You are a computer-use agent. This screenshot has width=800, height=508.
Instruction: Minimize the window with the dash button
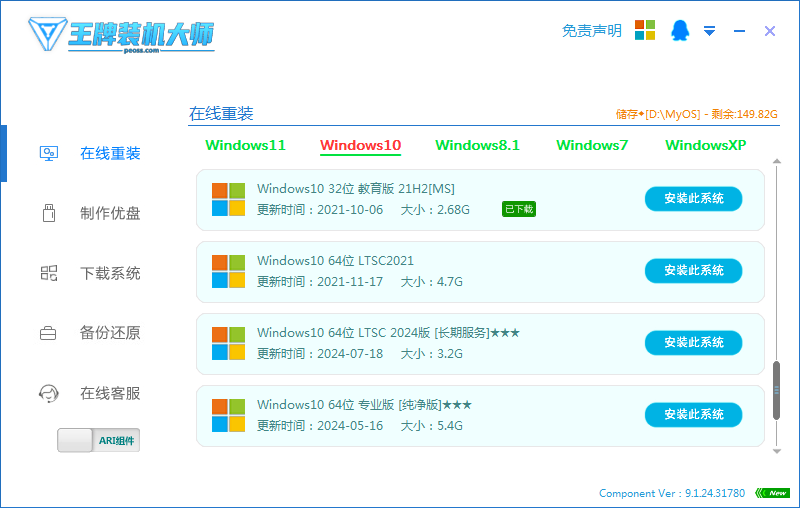point(739,31)
